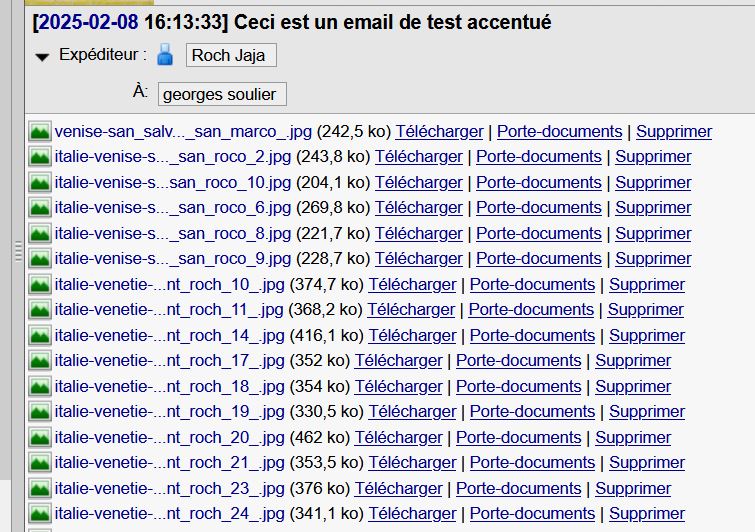The width and height of the screenshot is (755, 532).
Task: Click image icon beside nt_roch_10_.jpg attachment
Action: 39,285
